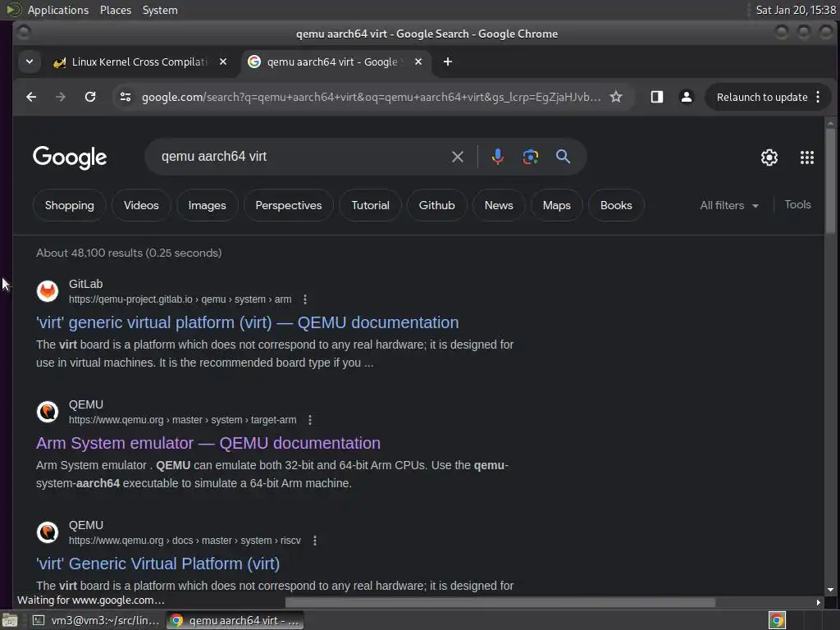Select the qemu aarch64 virt Google tab

click(336, 62)
